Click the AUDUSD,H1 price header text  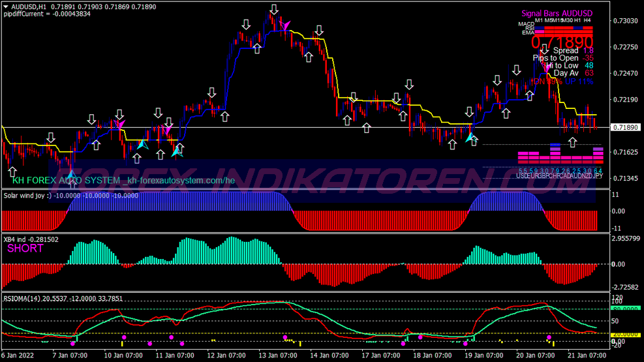(x=84, y=7)
